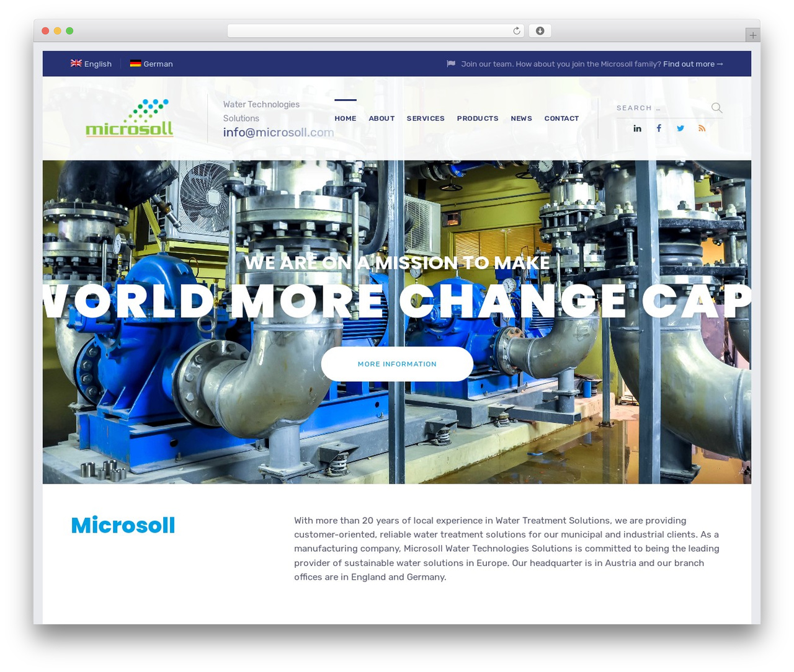The width and height of the screenshot is (794, 672).
Task: Go to the Home menu item
Action: tap(346, 118)
